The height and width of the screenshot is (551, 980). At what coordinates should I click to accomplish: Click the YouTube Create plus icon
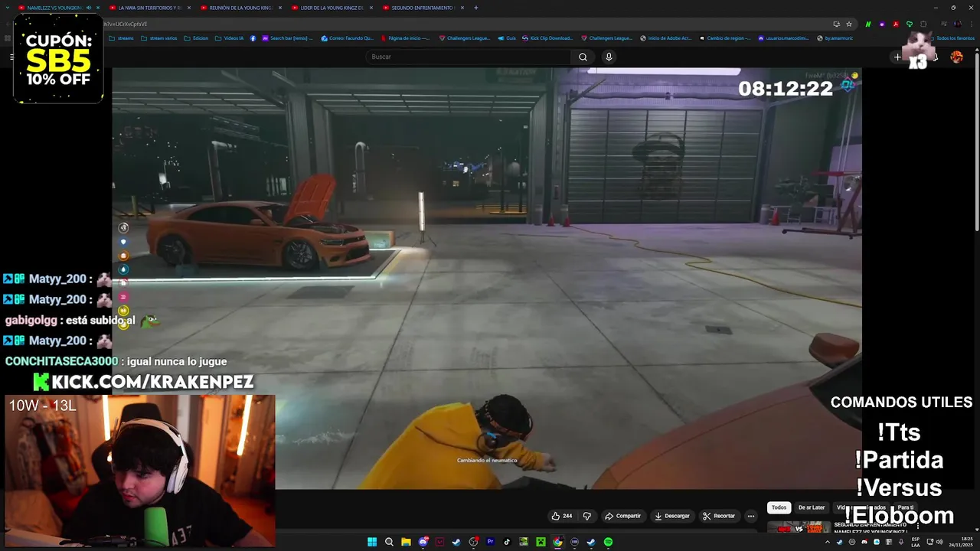897,57
